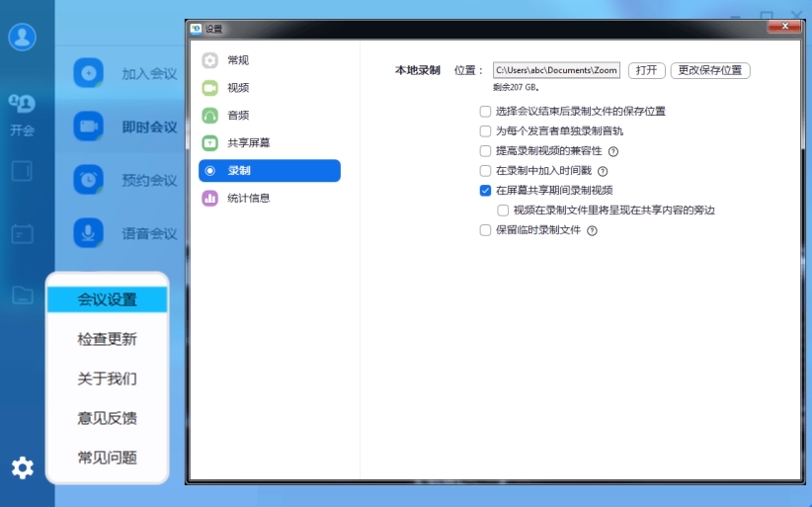This screenshot has height=507, width=812.
Task: Open the 常规 general settings icon
Action: pos(209,60)
